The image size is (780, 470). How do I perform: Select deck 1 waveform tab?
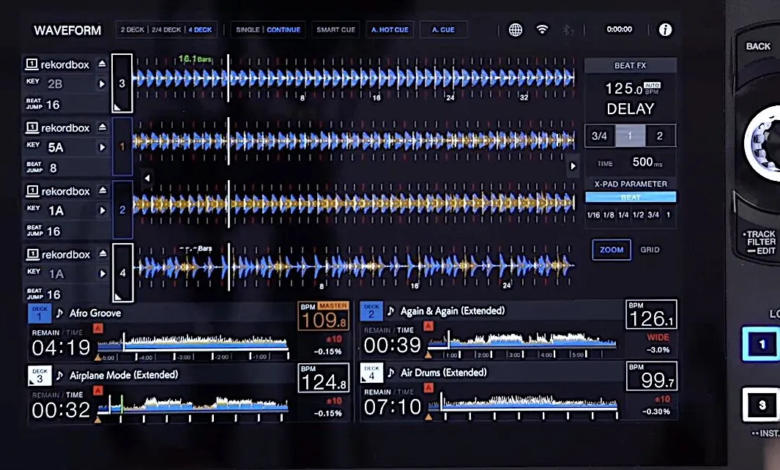click(x=122, y=146)
